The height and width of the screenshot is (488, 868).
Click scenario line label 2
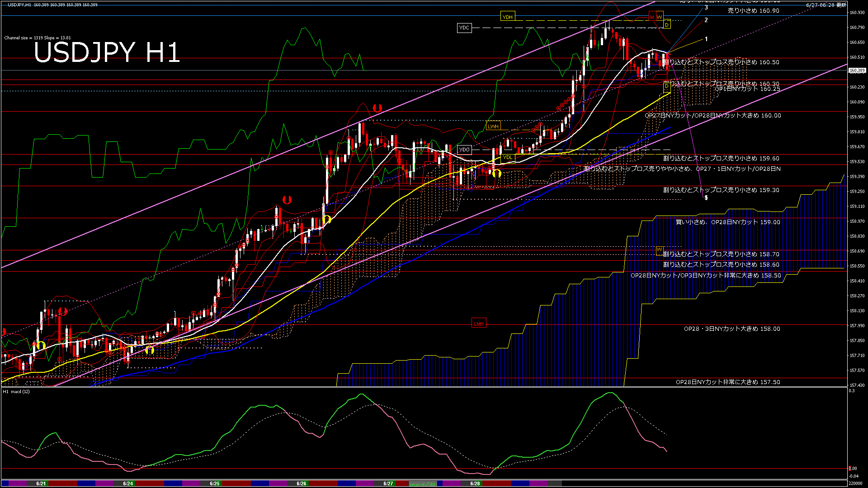pos(706,20)
